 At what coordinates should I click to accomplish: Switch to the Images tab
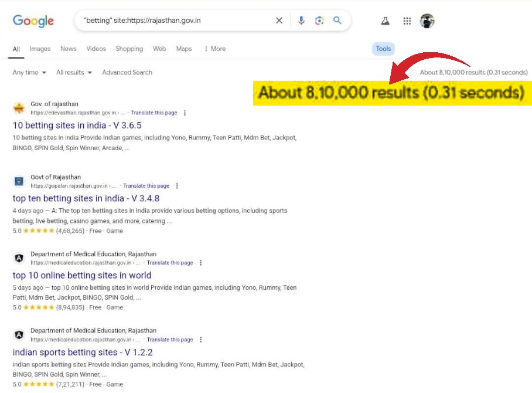[x=40, y=49]
